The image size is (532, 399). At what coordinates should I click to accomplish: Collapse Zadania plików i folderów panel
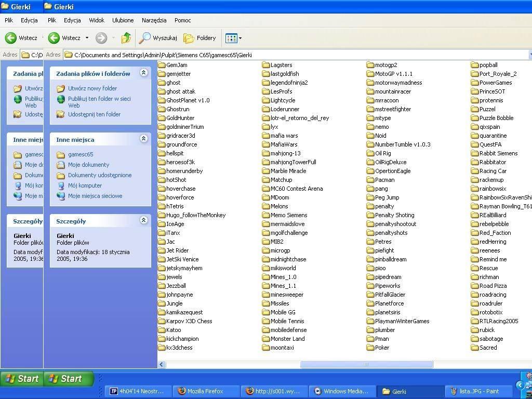tap(144, 73)
